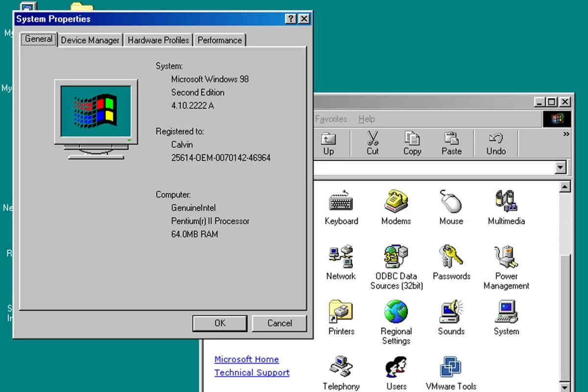Click the Cut scissors toolbar button

pyautogui.click(x=373, y=144)
